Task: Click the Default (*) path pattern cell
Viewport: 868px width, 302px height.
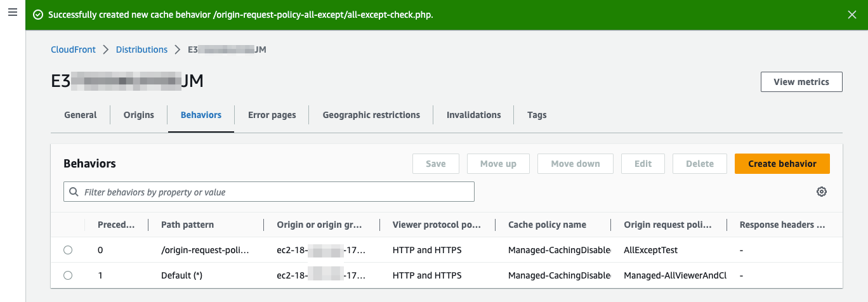Action: [x=182, y=275]
